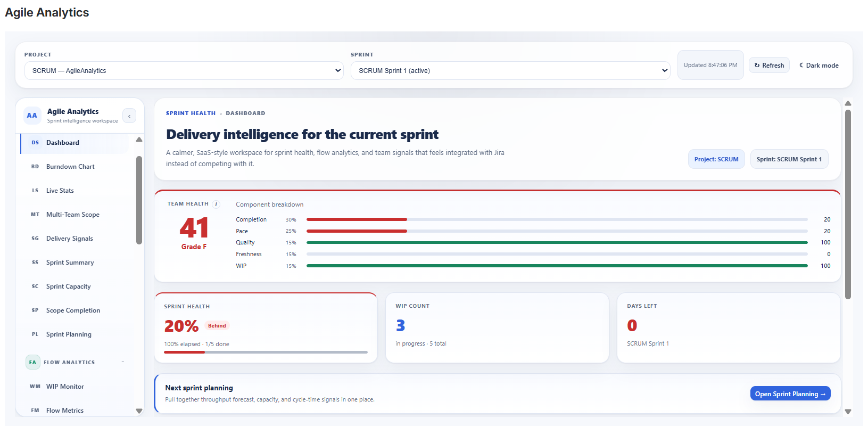Collapse the sidebar with the chevron button

tap(129, 116)
